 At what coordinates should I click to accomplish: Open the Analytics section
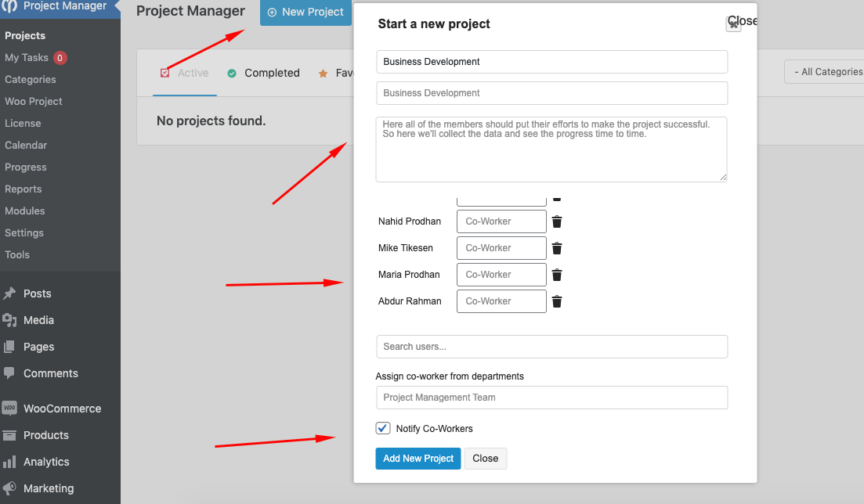[x=44, y=462]
